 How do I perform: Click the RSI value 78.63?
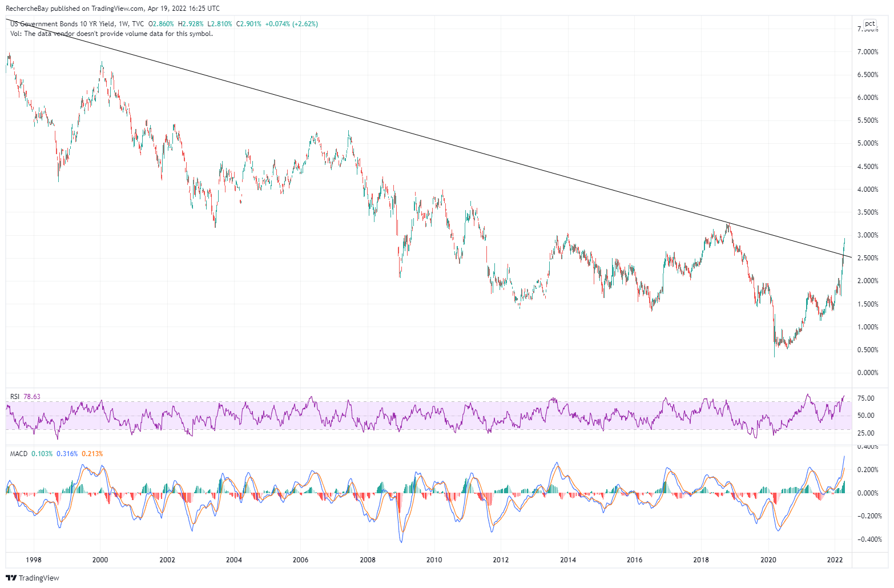point(32,397)
